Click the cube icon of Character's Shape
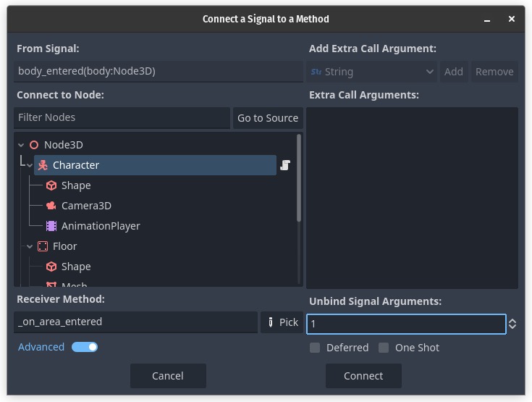 pos(51,185)
